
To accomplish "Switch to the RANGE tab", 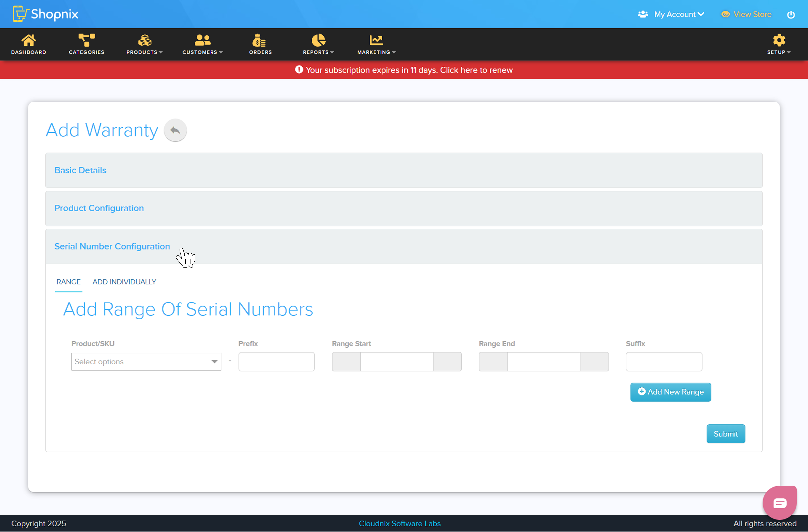I will pos(69,282).
